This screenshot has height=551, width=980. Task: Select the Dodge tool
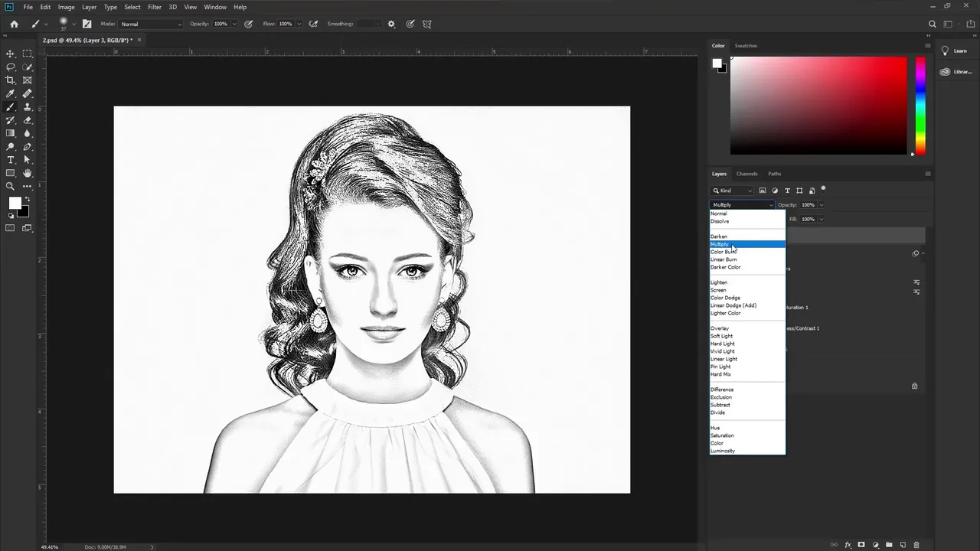[11, 147]
